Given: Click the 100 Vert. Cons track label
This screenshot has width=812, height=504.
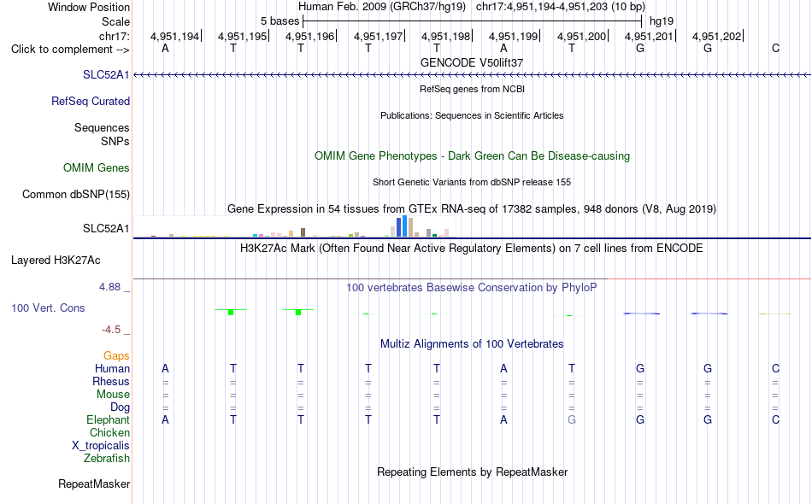Looking at the screenshot, I should coord(48,308).
